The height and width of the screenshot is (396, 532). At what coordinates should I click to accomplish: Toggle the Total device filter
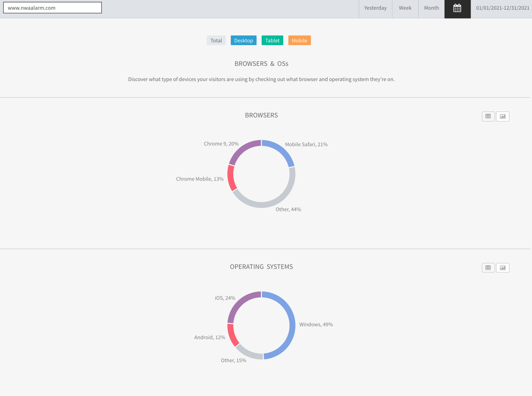click(216, 40)
